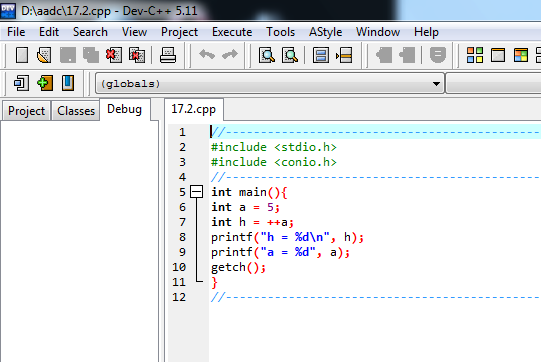Click the 'int a = 5;' line
541x362 pixels.
[245, 207]
